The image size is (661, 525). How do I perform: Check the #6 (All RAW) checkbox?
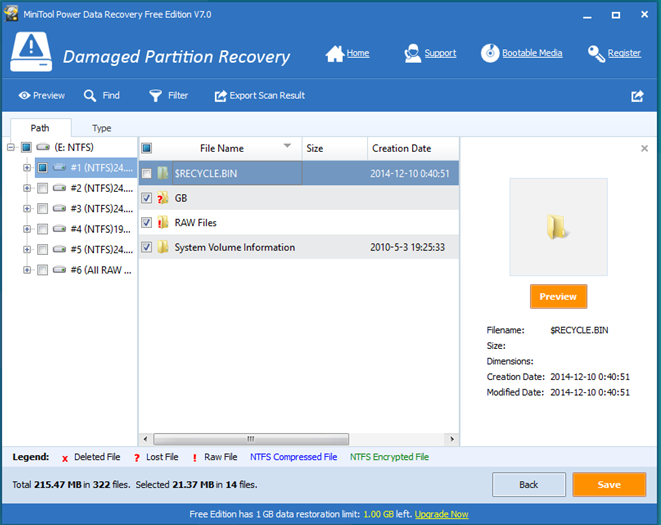(43, 270)
